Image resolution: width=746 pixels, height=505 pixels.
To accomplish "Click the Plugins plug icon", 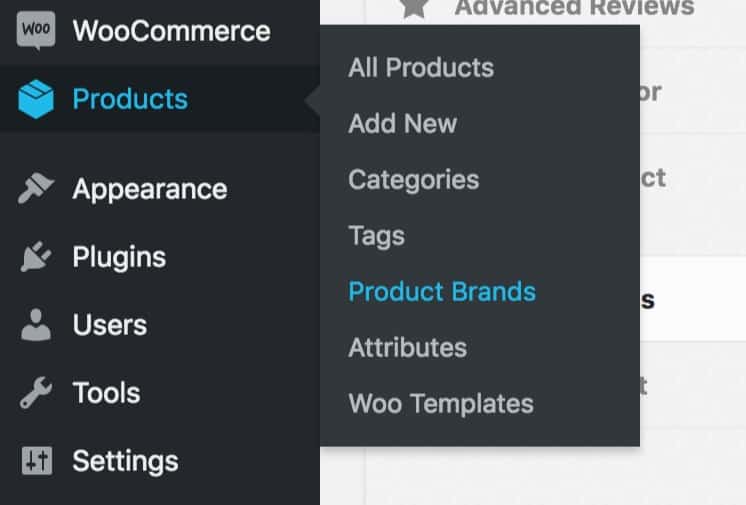I will tap(36, 257).
